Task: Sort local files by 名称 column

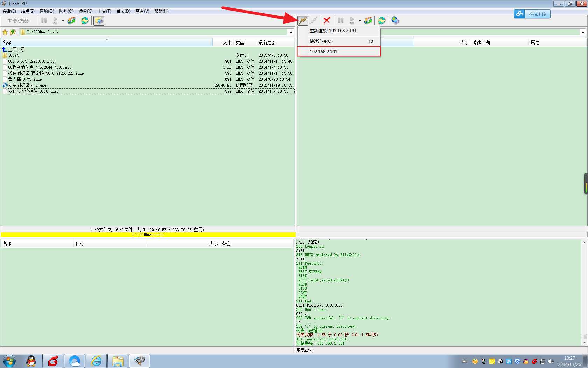Action: pyautogui.click(x=106, y=42)
